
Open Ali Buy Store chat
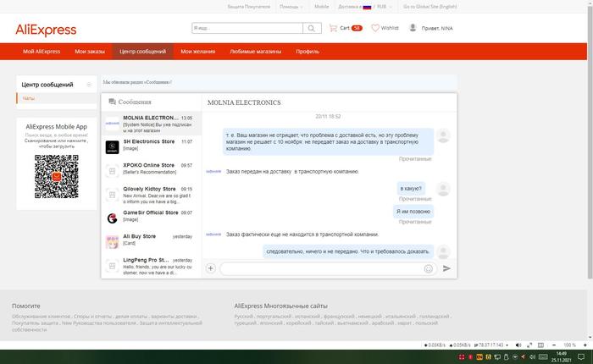click(x=152, y=241)
